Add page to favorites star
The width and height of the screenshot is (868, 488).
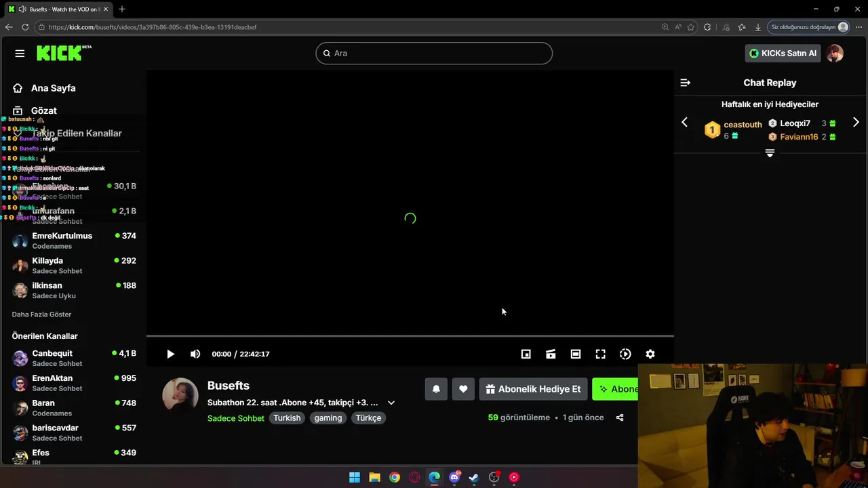(x=691, y=27)
